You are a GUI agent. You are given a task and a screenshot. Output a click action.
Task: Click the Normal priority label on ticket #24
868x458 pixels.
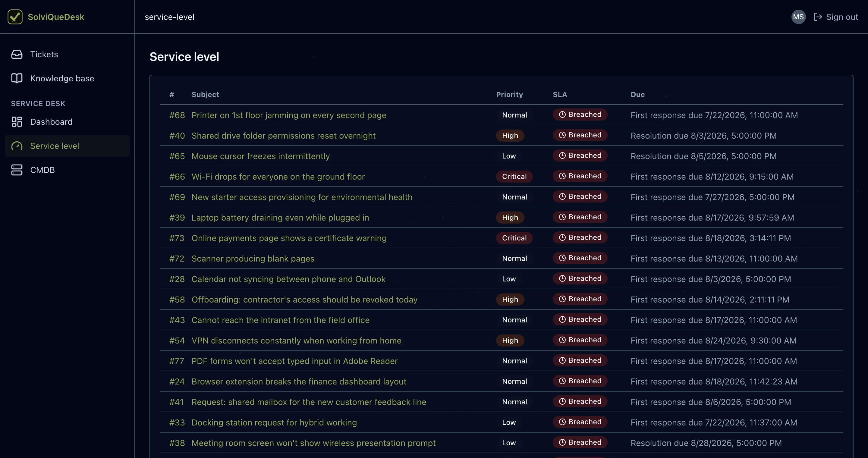click(x=514, y=381)
